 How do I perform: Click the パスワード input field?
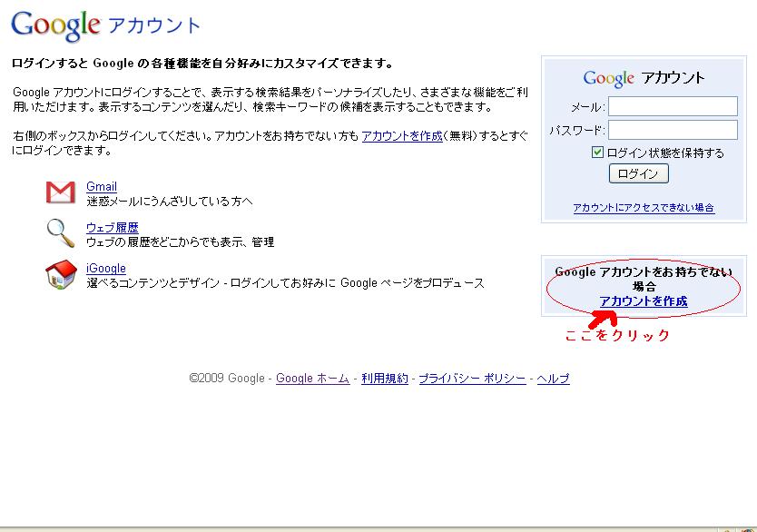pyautogui.click(x=673, y=130)
